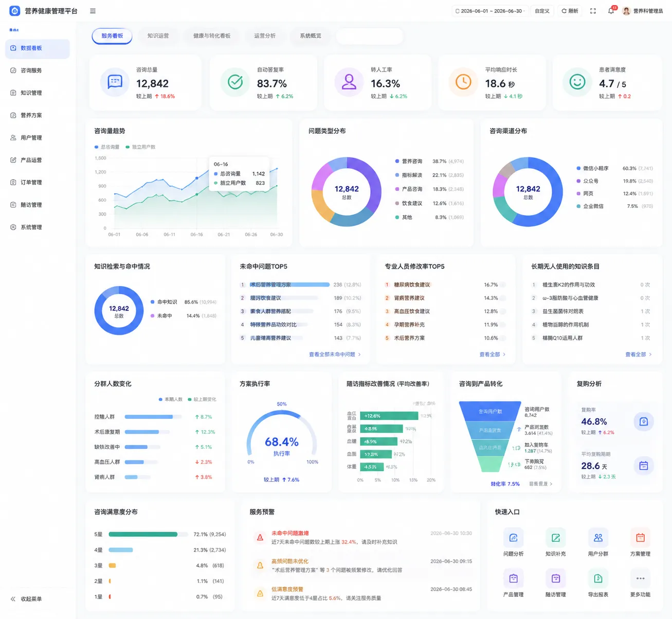Toggle 总咨询量 legend in trend chart

[x=107, y=147]
